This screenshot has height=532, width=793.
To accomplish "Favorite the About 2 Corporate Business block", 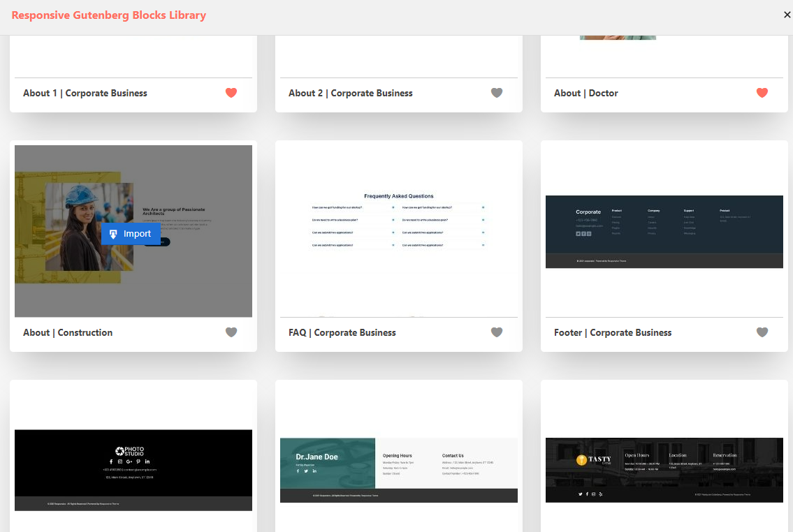I will pos(497,92).
